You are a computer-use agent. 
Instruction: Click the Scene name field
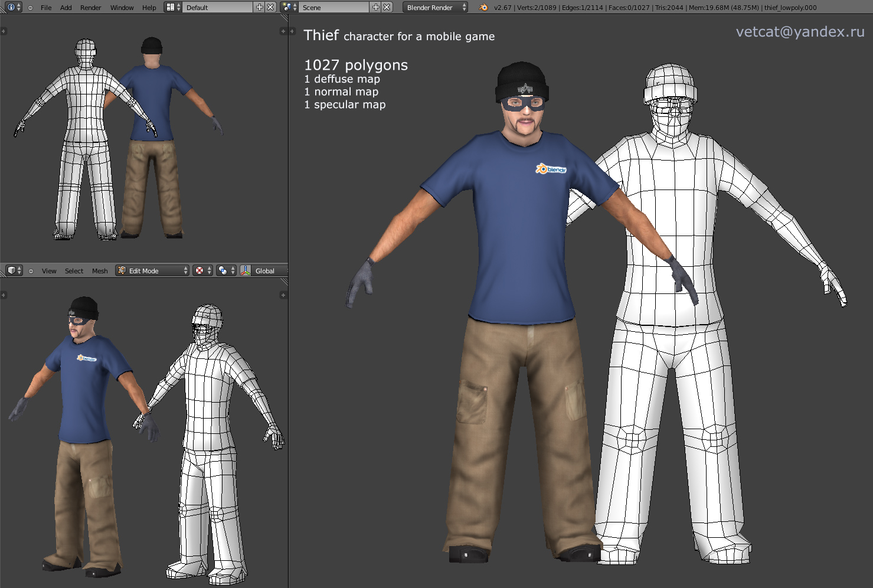coord(334,7)
